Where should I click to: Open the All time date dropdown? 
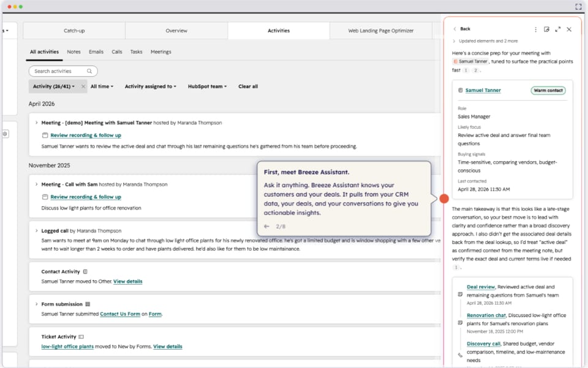coord(102,86)
